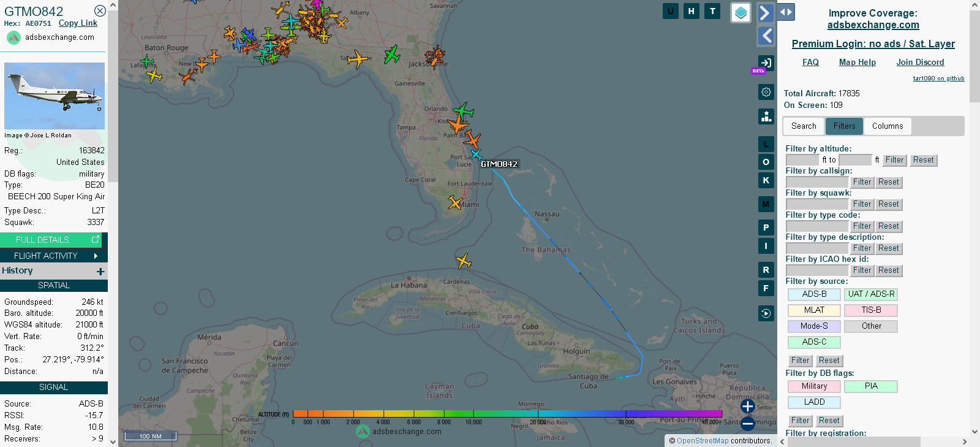Select the GTMO842 aircraft icon on map
980x447 pixels.
[x=476, y=155]
